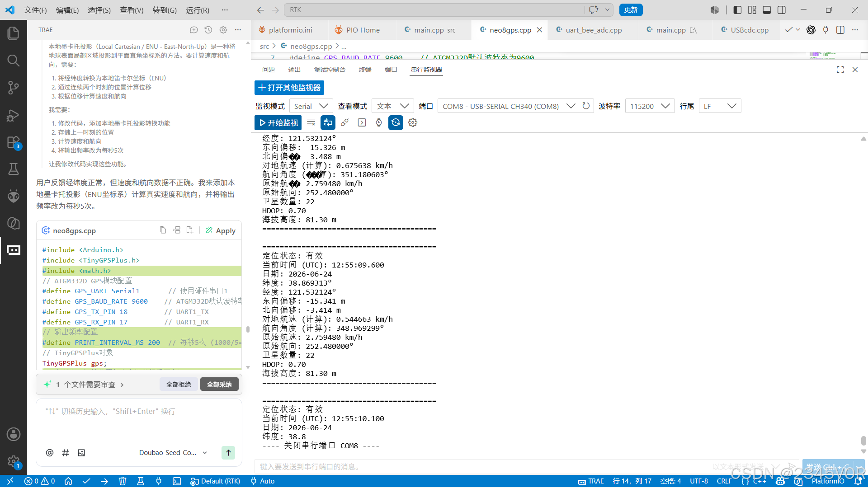Open the build checkmark dropdown arrow
The width and height of the screenshot is (868, 488).
pos(798,30)
